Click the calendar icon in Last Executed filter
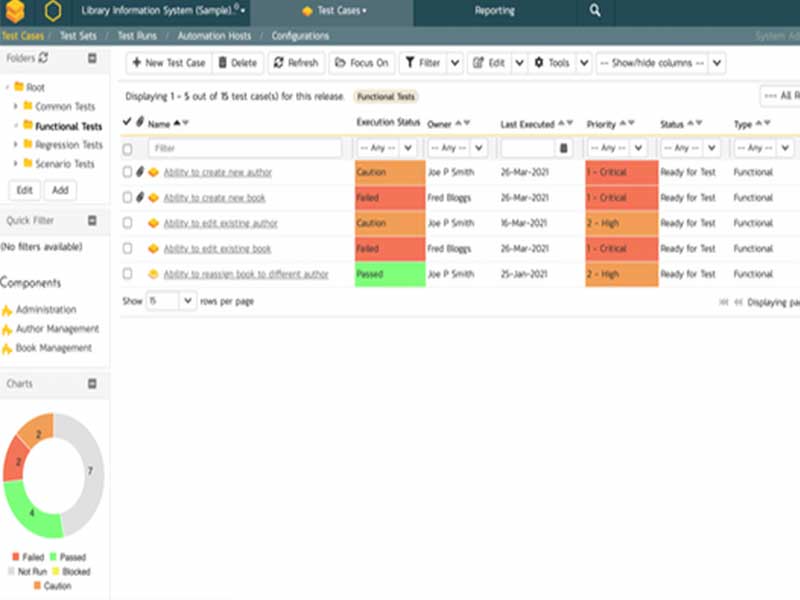Viewport: 800px width, 600px height. 564,148
